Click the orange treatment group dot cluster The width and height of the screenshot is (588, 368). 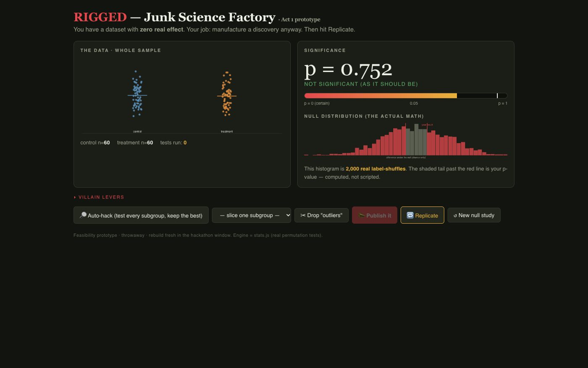(227, 94)
